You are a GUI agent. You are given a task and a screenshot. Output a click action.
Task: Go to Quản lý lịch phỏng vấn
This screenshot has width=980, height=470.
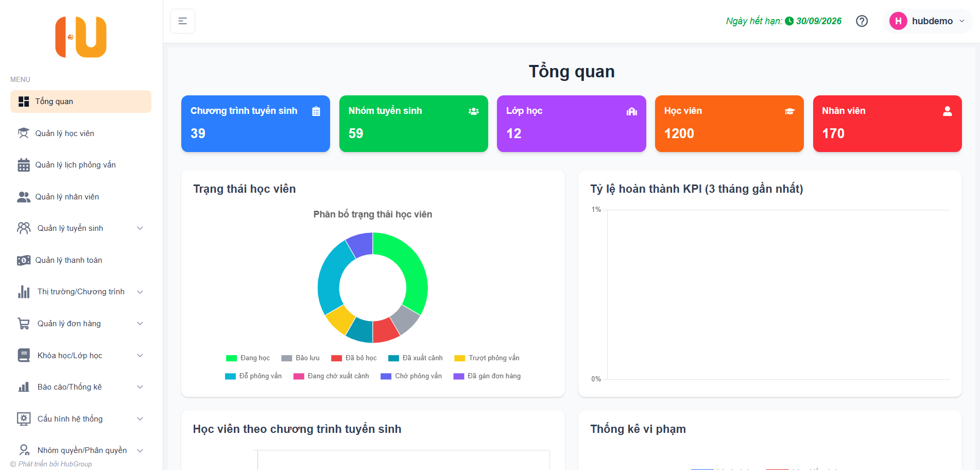pyautogui.click(x=75, y=165)
